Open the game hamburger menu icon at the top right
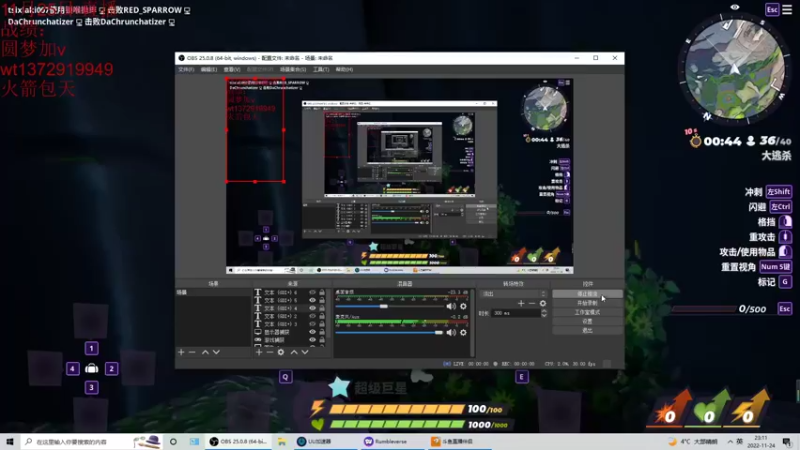 [x=788, y=10]
